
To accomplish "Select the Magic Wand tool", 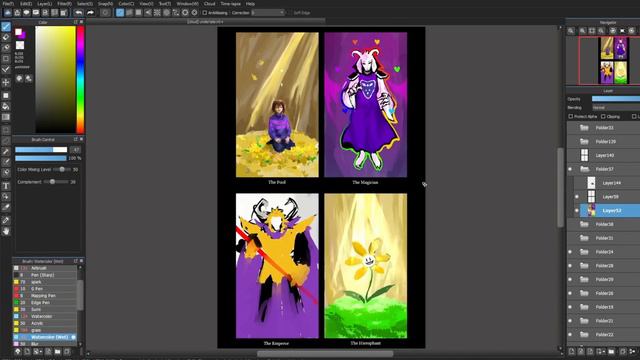I will (x=6, y=151).
